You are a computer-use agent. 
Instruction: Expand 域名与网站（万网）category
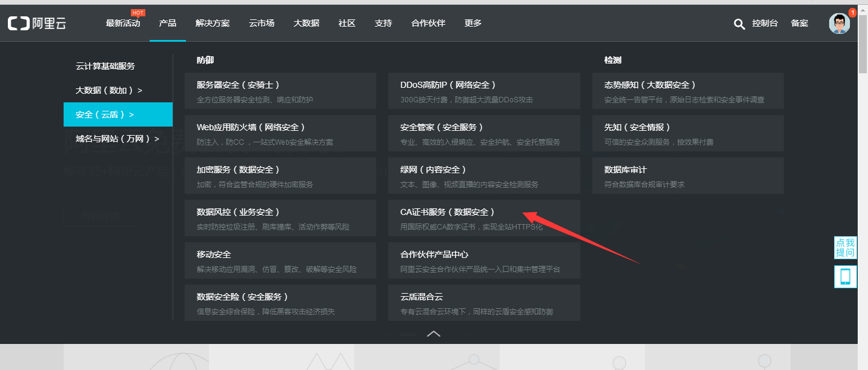pyautogui.click(x=118, y=139)
